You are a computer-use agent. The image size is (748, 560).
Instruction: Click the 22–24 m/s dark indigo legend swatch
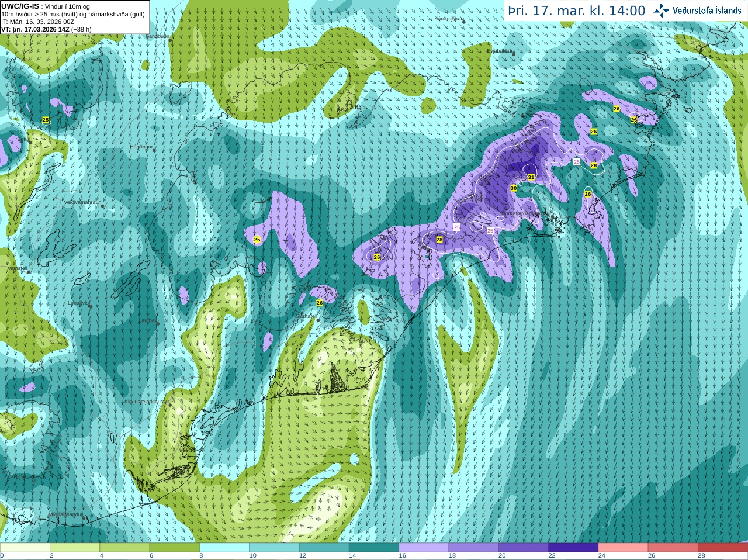[x=573, y=548]
